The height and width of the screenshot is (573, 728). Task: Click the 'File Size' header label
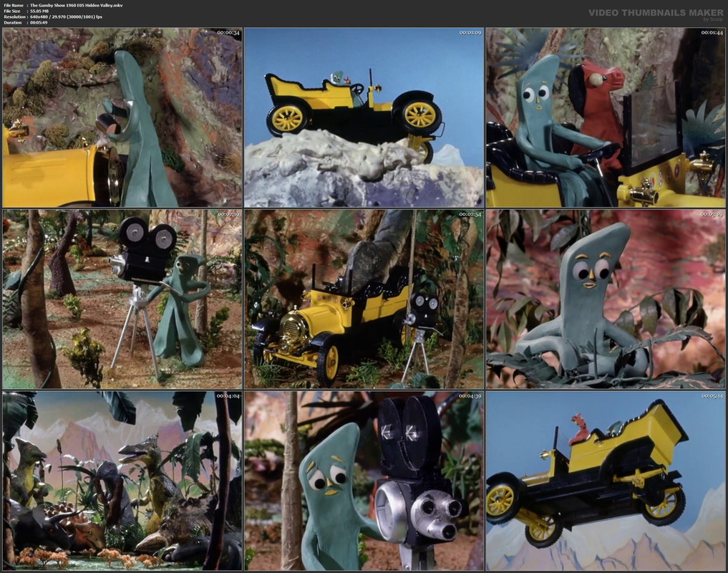click(12, 11)
